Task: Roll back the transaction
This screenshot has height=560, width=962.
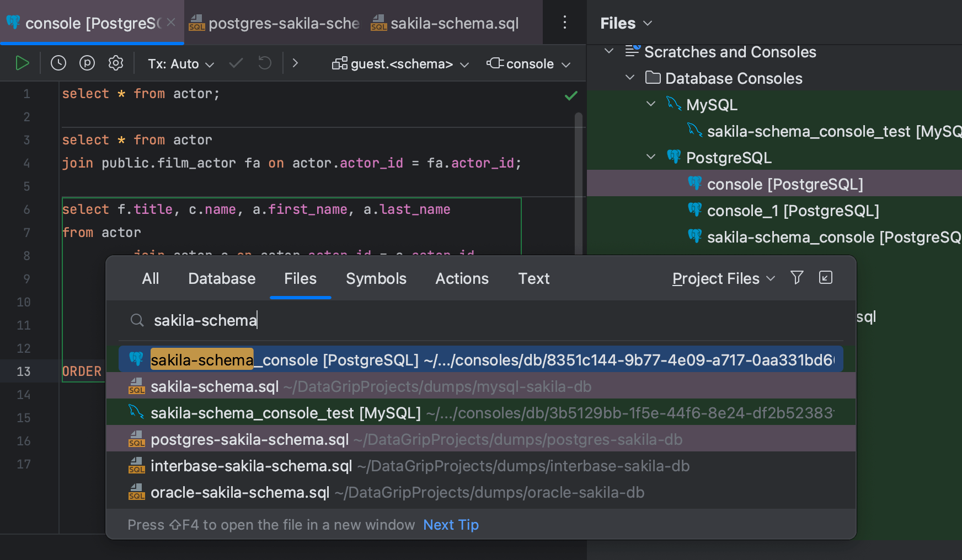Action: (264, 63)
